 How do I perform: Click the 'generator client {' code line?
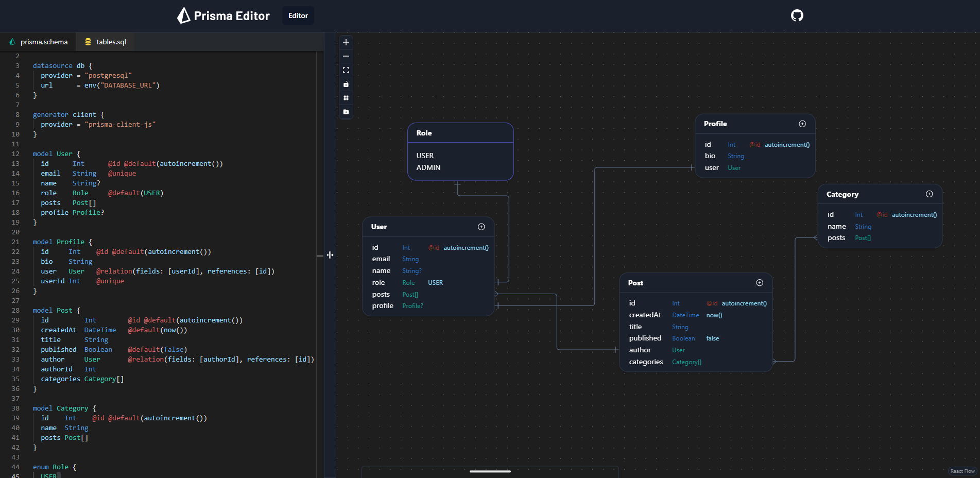coord(68,114)
